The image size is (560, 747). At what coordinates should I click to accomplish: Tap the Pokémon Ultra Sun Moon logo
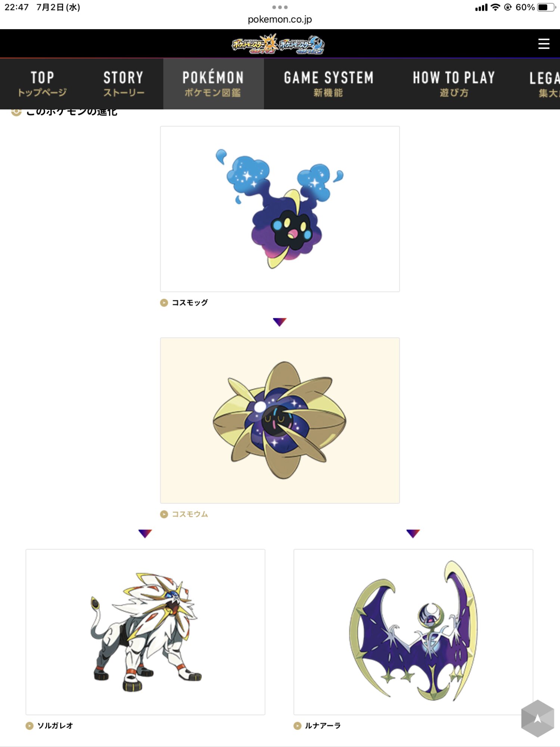(x=278, y=44)
